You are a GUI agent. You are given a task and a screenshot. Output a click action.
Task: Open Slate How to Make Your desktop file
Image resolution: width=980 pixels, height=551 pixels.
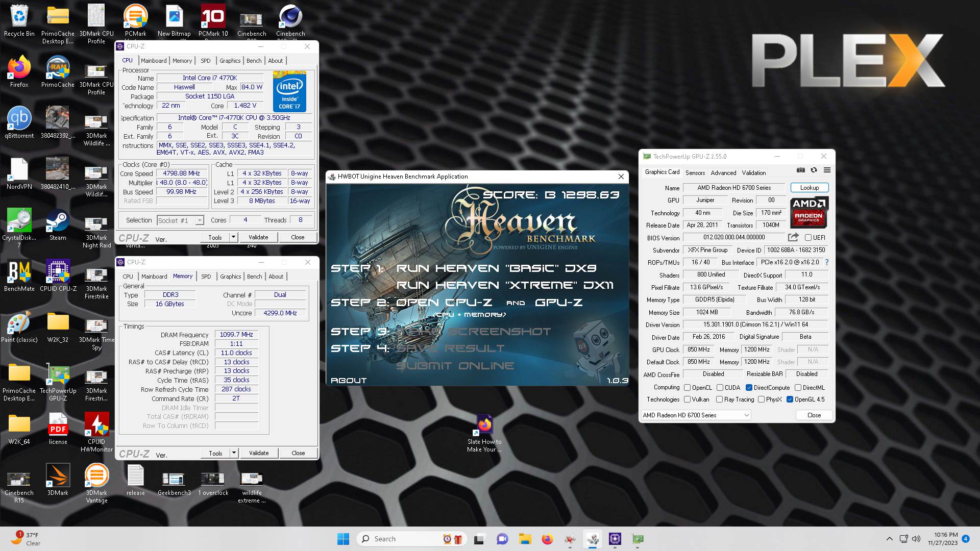click(484, 433)
